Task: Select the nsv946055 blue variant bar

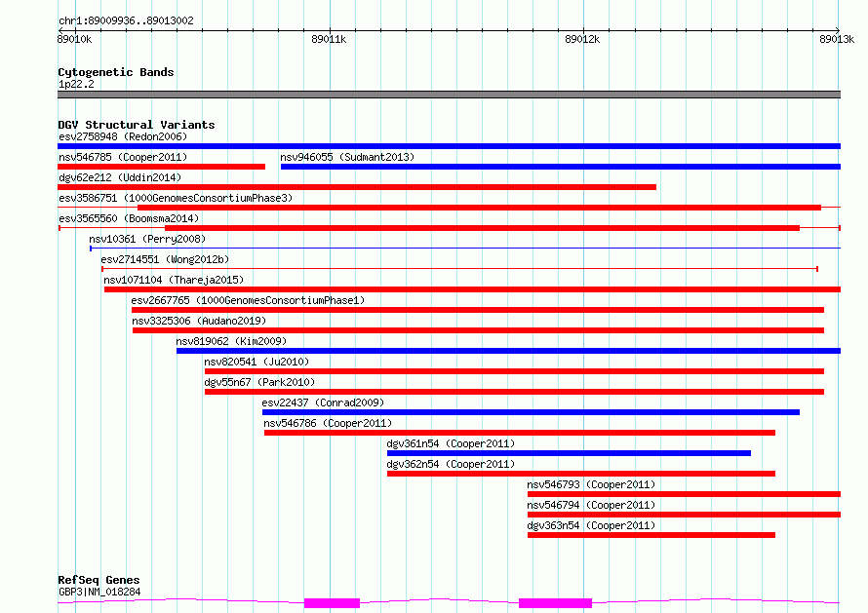Action: pyautogui.click(x=561, y=167)
